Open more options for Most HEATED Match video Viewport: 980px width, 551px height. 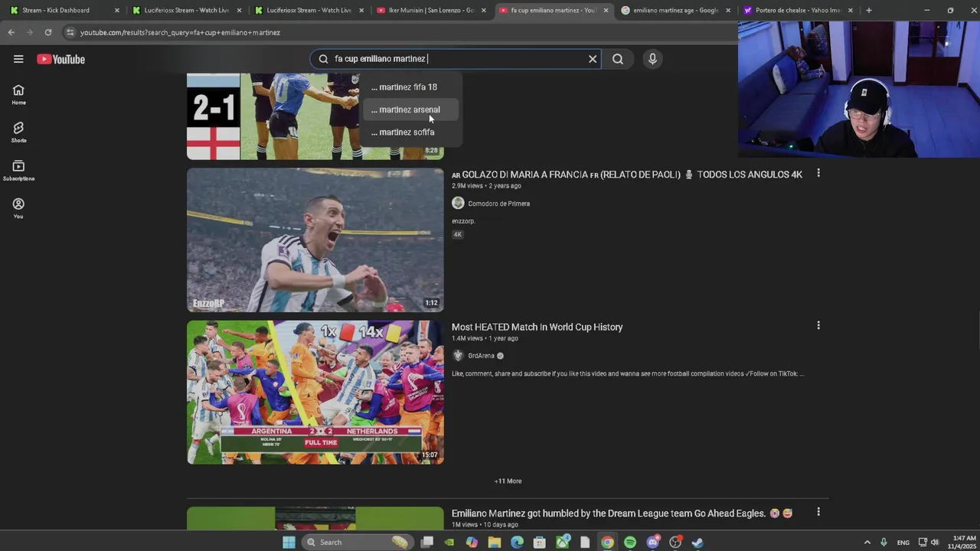pyautogui.click(x=818, y=326)
